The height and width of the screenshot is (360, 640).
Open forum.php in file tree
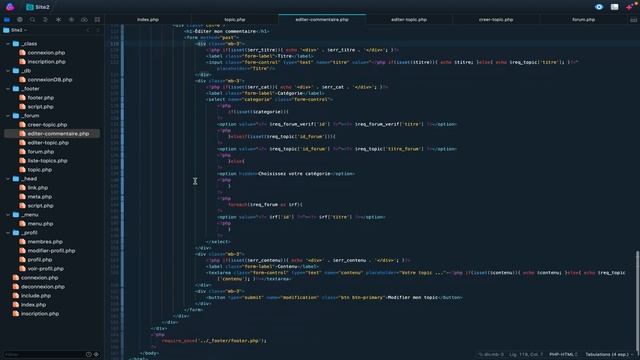(x=37, y=151)
